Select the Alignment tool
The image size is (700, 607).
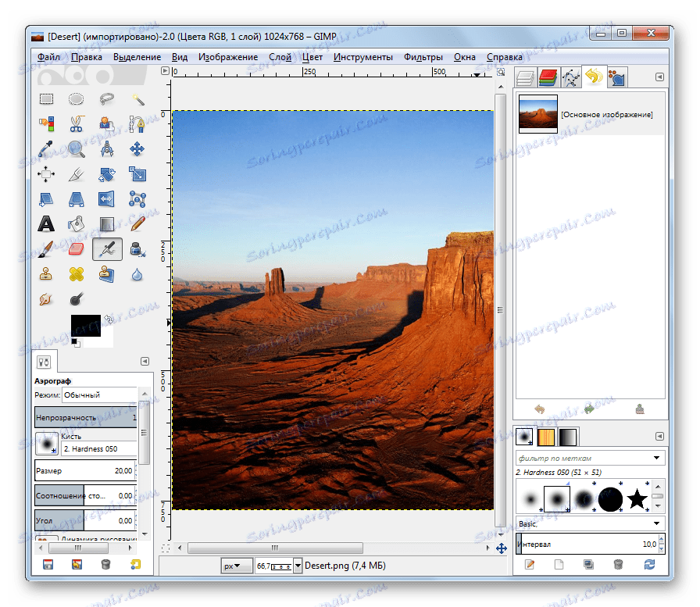point(46,174)
